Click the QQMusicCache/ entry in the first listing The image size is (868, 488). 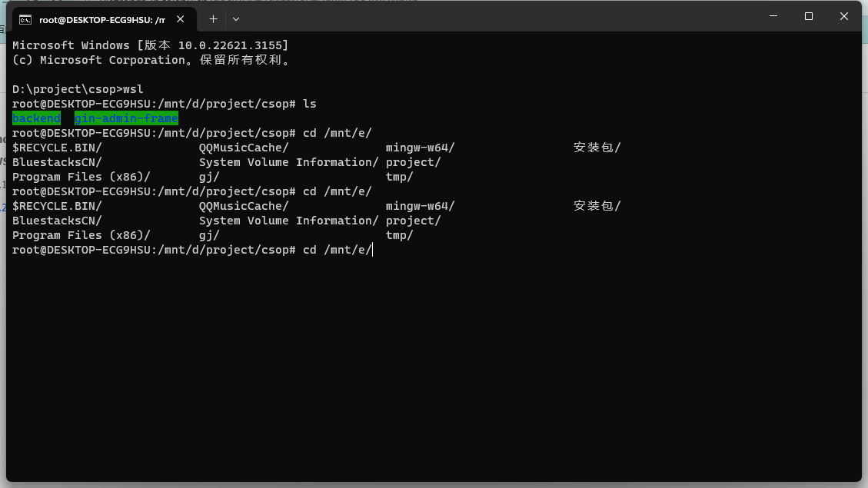(x=244, y=148)
